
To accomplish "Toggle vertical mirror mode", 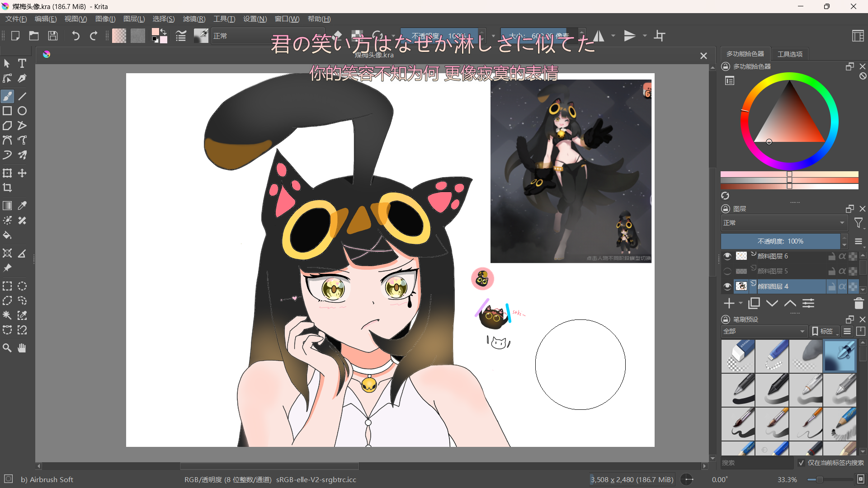I will (x=630, y=36).
